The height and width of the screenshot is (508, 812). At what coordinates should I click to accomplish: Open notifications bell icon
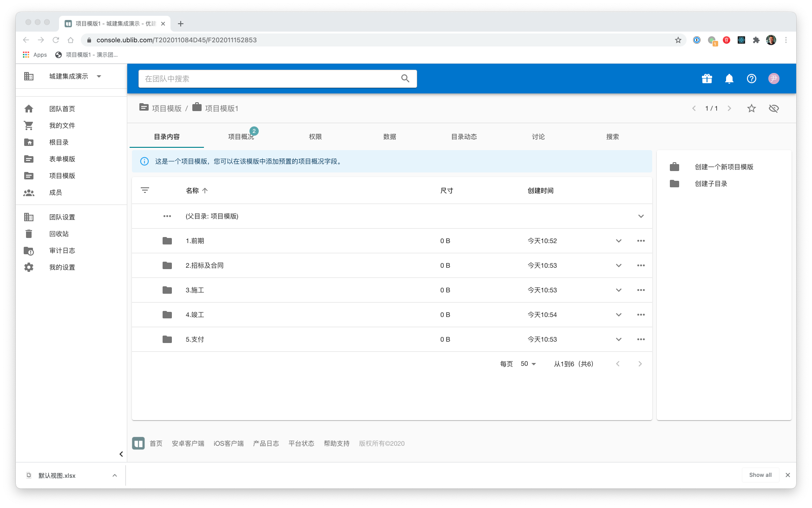click(x=729, y=79)
